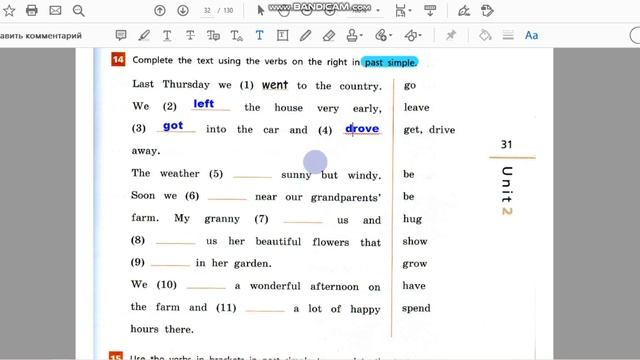The image size is (640, 360).
Task: Click the verb 'leave' in right column
Action: pos(416,107)
